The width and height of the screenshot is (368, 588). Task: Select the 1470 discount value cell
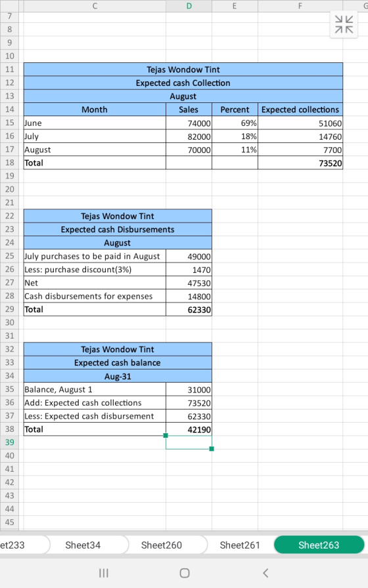click(189, 269)
